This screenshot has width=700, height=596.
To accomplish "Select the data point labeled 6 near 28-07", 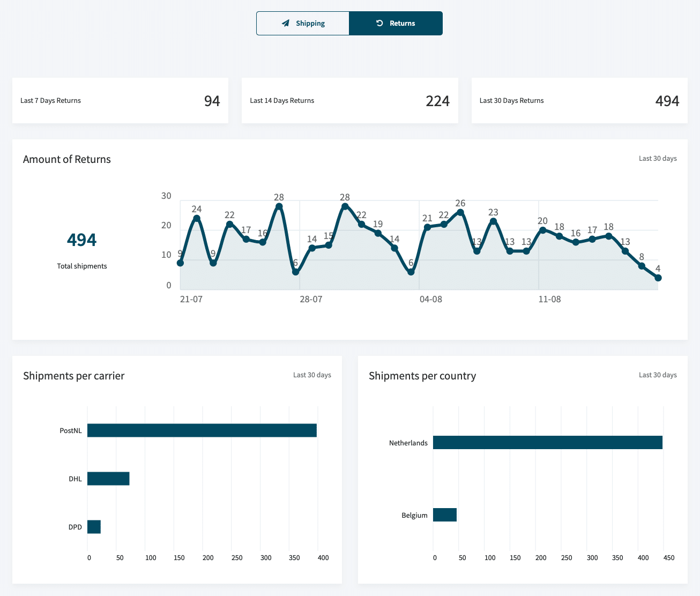I will (295, 272).
